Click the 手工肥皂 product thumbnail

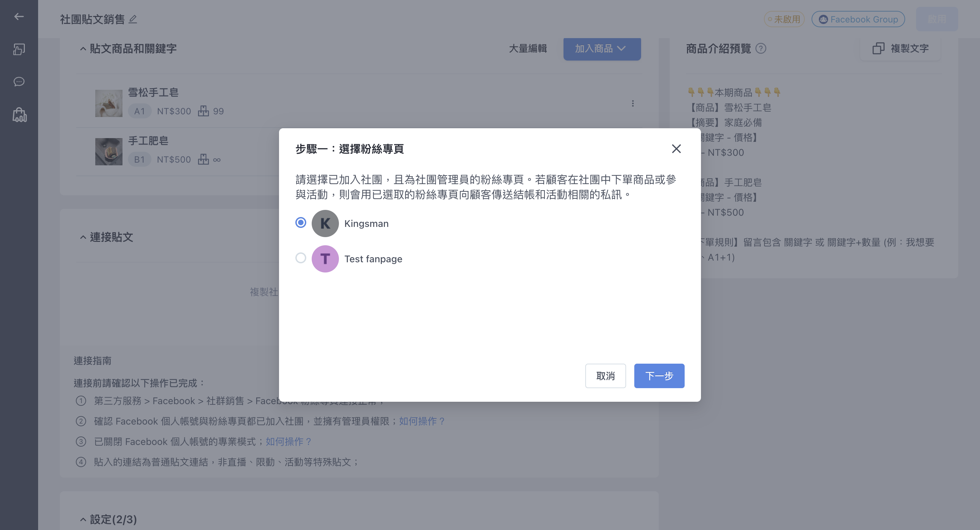coord(109,151)
